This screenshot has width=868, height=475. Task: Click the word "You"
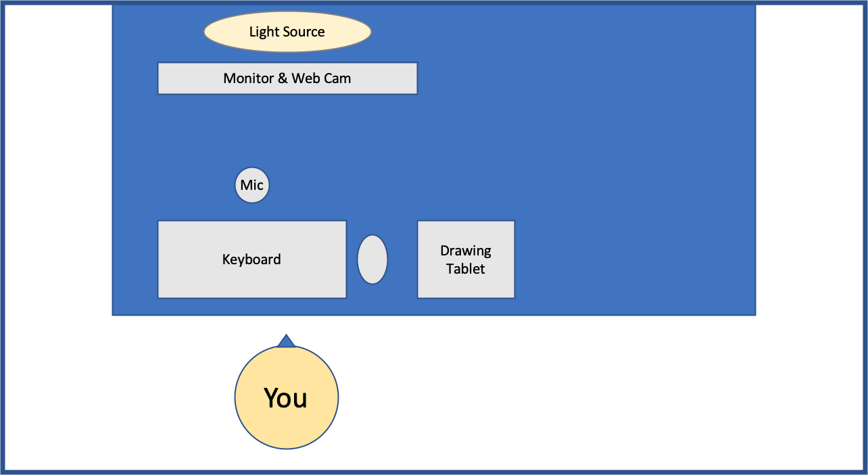click(286, 398)
